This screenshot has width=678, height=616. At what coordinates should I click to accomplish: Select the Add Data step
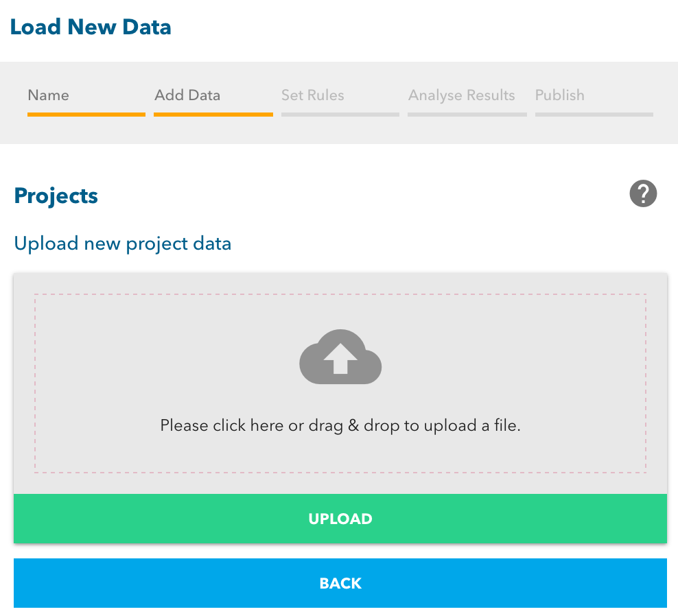coord(187,95)
